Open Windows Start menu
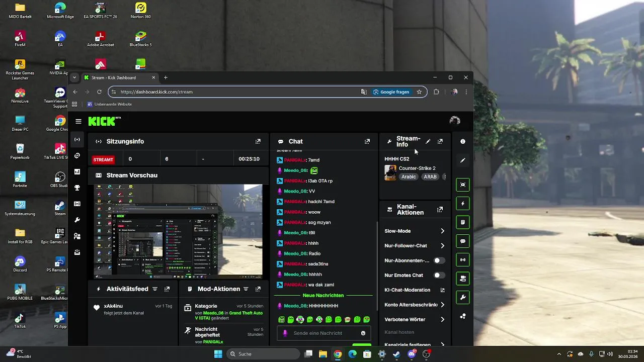Screen dimensions: 644x362 point(218,354)
